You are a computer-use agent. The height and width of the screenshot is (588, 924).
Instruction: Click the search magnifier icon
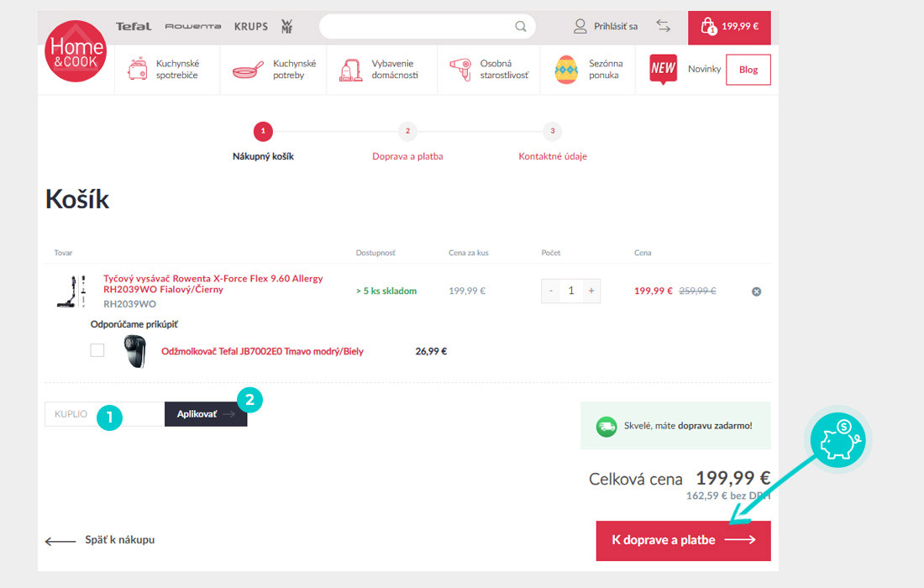pyautogui.click(x=520, y=27)
